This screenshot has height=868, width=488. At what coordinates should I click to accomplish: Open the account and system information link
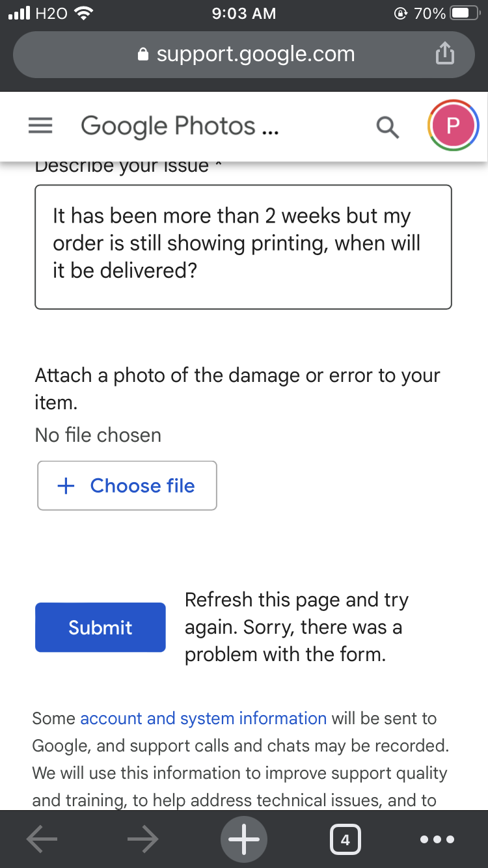[203, 718]
